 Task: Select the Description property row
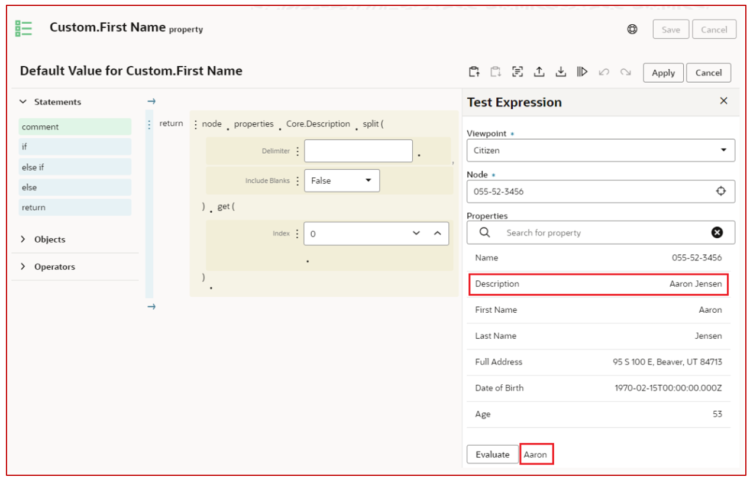click(x=598, y=284)
